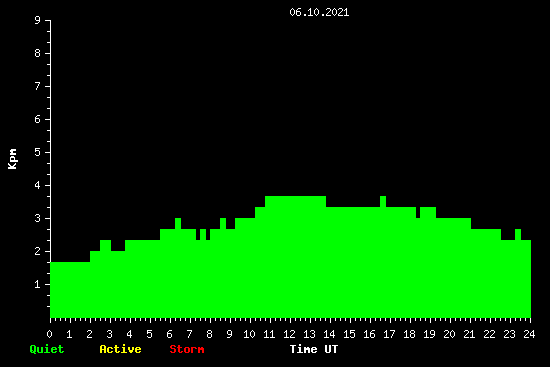The image size is (550, 367).
Task: Click the hour 15 label on time axis
Action: 349,334
